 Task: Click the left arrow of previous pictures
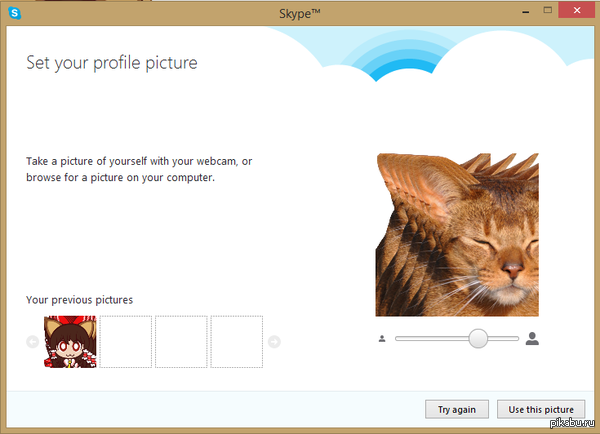(x=32, y=342)
